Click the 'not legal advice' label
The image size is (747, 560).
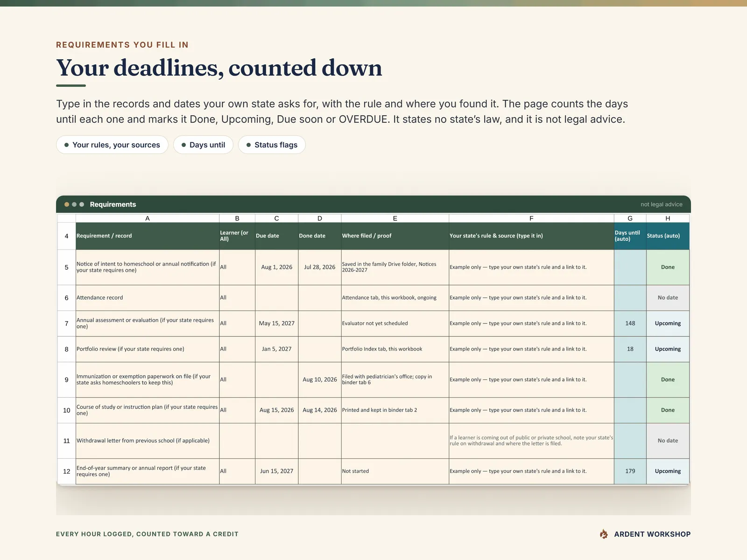pyautogui.click(x=661, y=204)
